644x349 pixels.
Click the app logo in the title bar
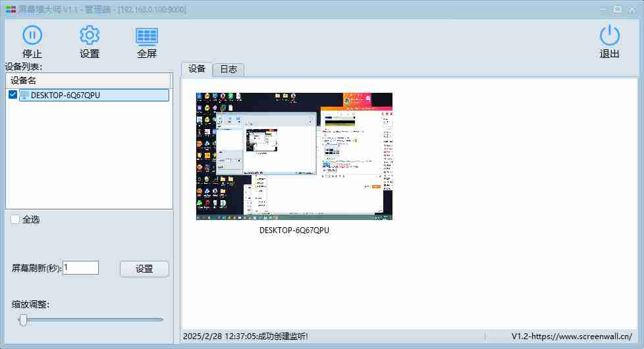pyautogui.click(x=11, y=9)
